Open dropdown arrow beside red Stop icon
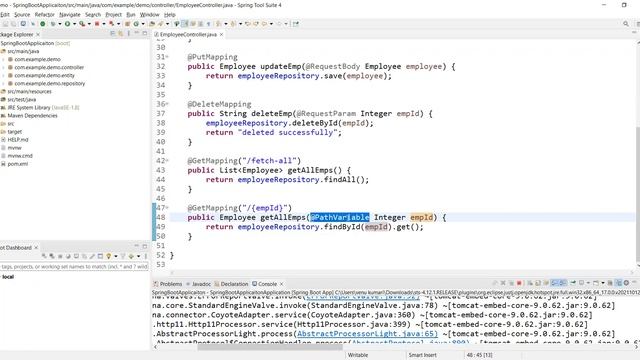The width and height of the screenshot is (640, 360). pyautogui.click(x=104, y=24)
